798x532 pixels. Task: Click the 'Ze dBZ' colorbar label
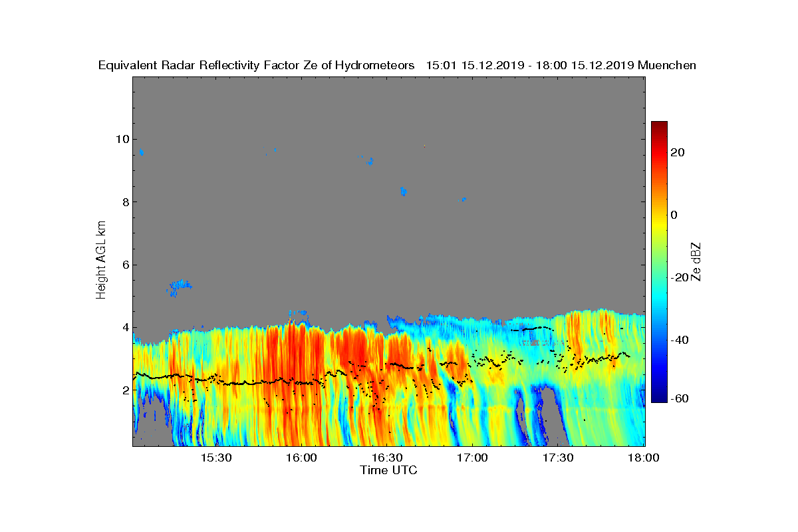696,261
